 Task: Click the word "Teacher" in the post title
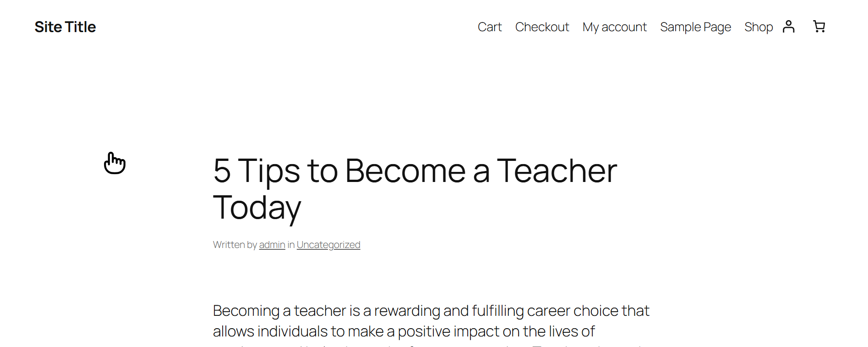click(557, 171)
